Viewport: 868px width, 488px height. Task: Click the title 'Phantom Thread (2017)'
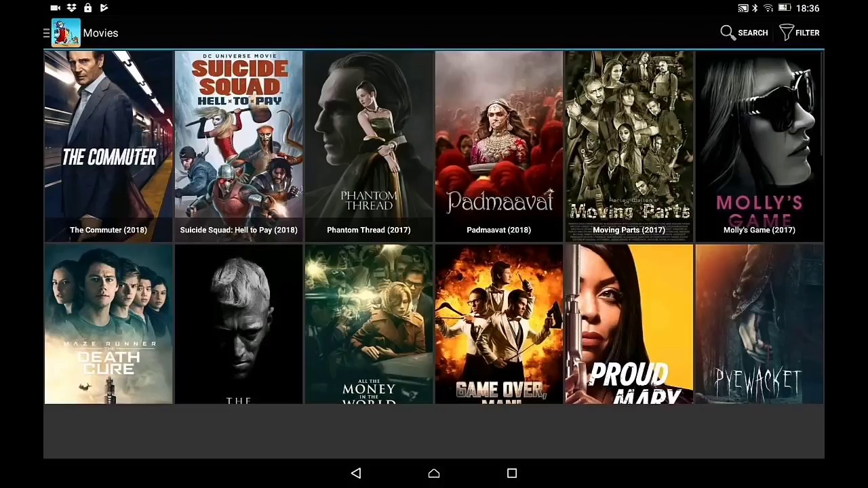point(369,230)
